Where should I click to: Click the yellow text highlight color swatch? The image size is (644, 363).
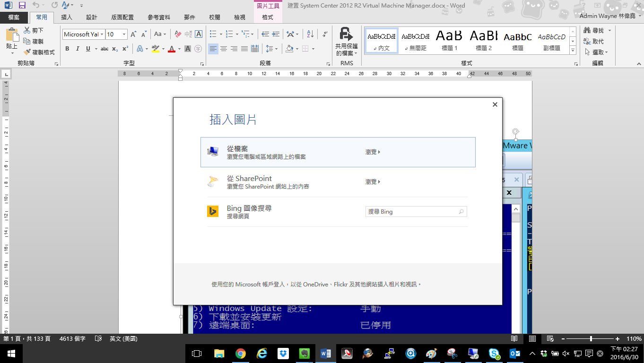click(x=155, y=49)
